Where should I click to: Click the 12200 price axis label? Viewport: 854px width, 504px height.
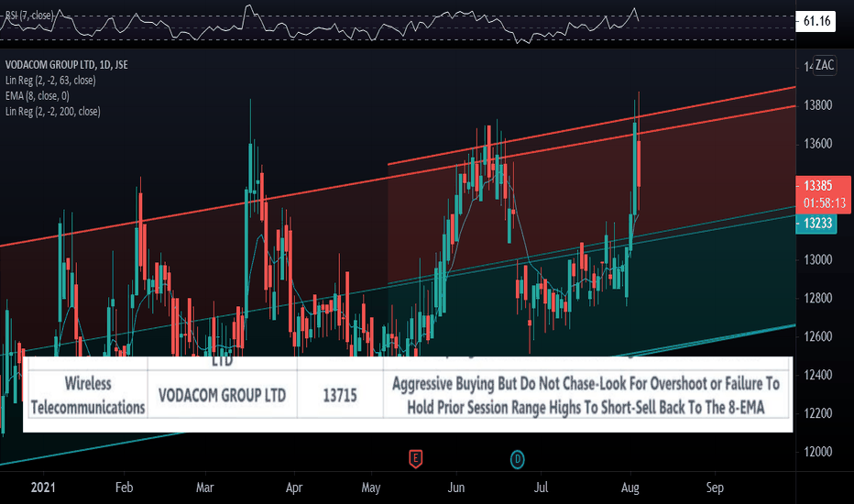[818, 413]
